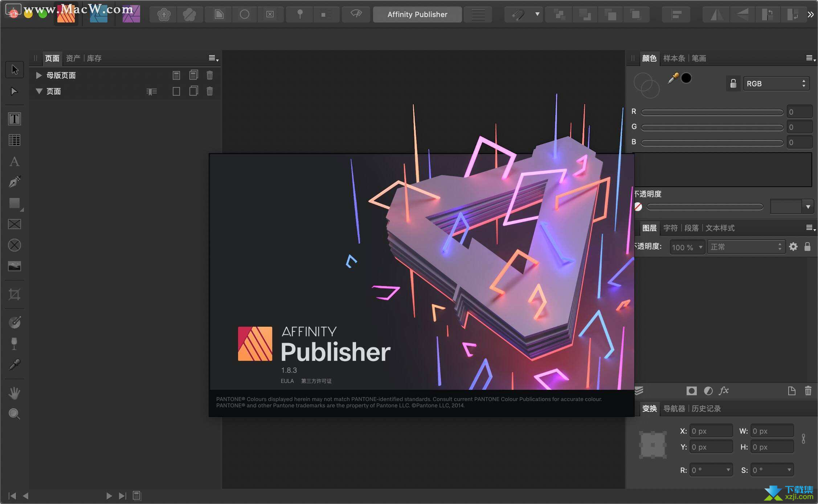This screenshot has height=504, width=818.
Task: Click the fx layer effects icon
Action: click(x=724, y=391)
